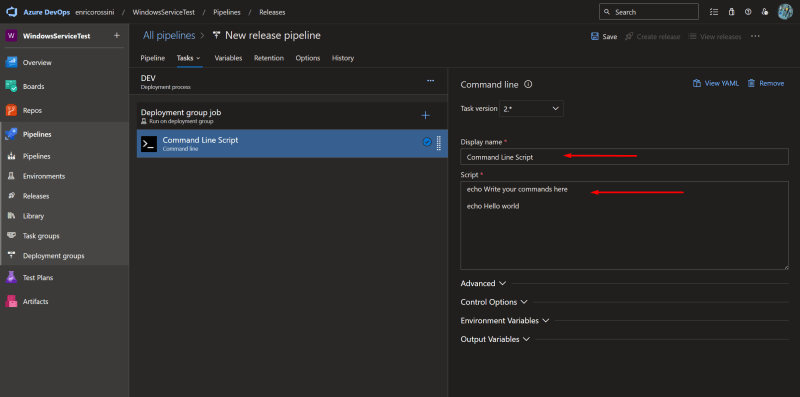The width and height of the screenshot is (800, 397).
Task: Open user settings icon in header
Action: pyautogui.click(x=765, y=12)
